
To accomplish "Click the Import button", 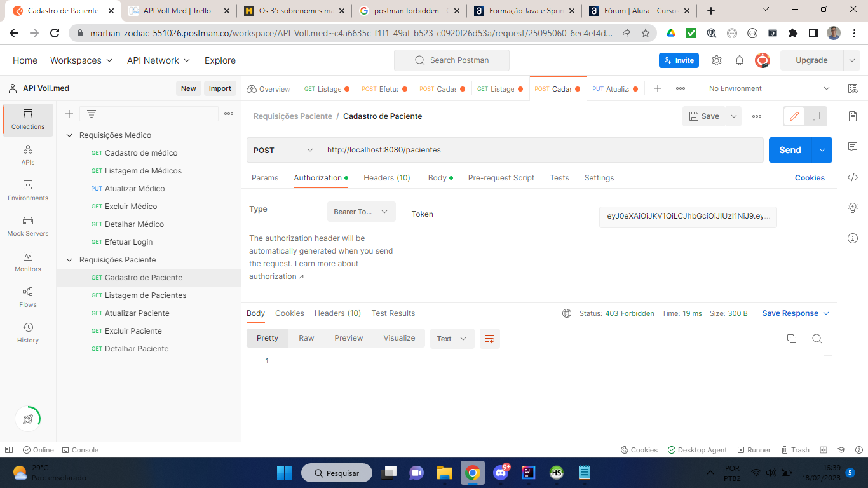I will (220, 88).
